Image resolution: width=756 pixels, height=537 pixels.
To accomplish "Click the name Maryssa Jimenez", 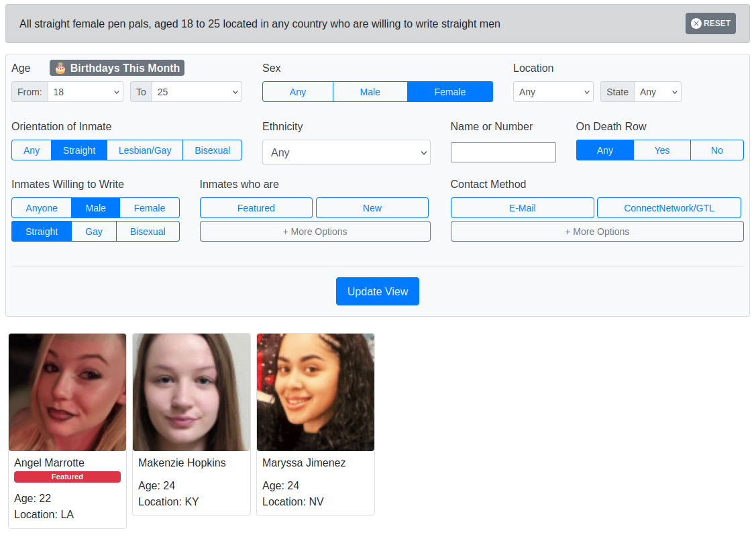I will (x=304, y=462).
